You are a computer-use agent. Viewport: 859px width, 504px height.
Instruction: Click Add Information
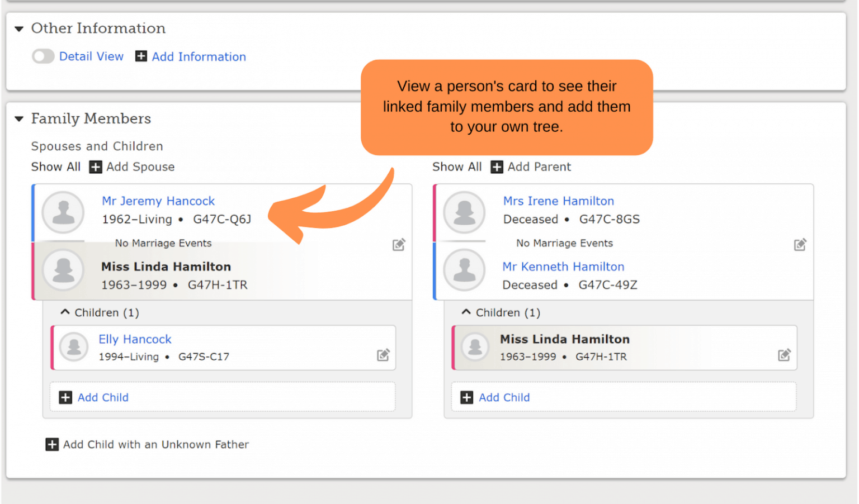point(199,56)
